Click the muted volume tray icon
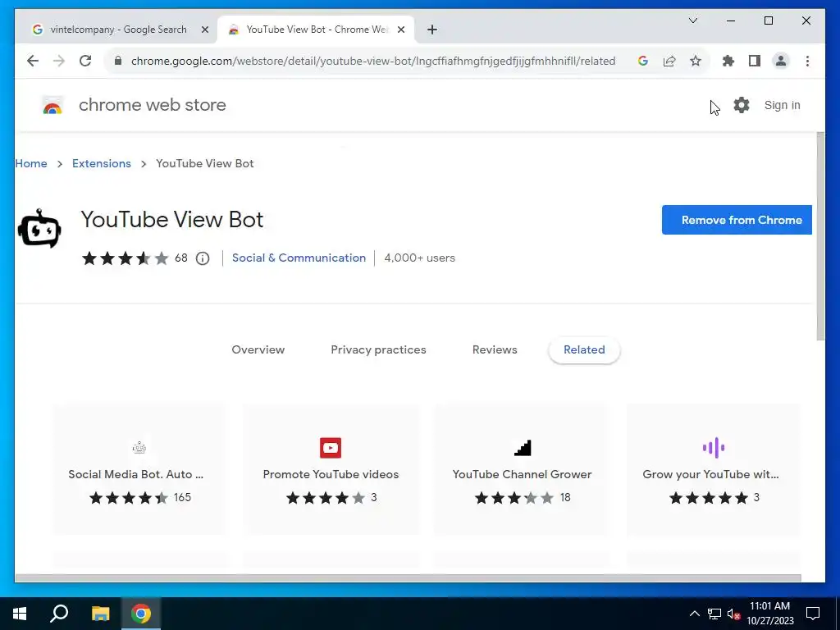Image resolution: width=840 pixels, height=630 pixels. click(733, 614)
